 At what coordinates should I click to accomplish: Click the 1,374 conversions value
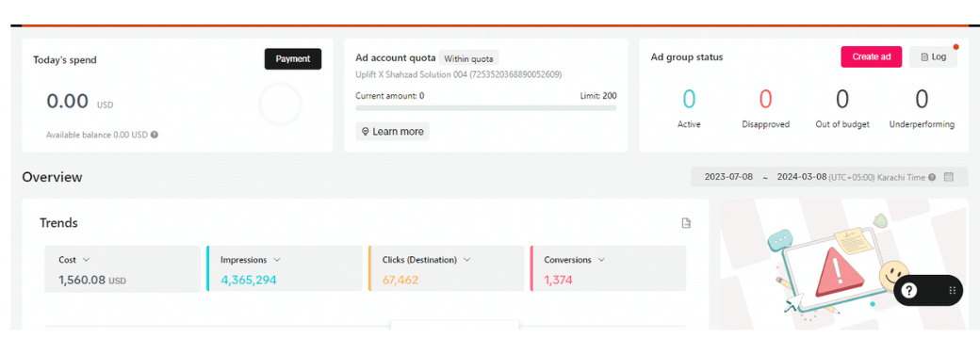click(558, 281)
